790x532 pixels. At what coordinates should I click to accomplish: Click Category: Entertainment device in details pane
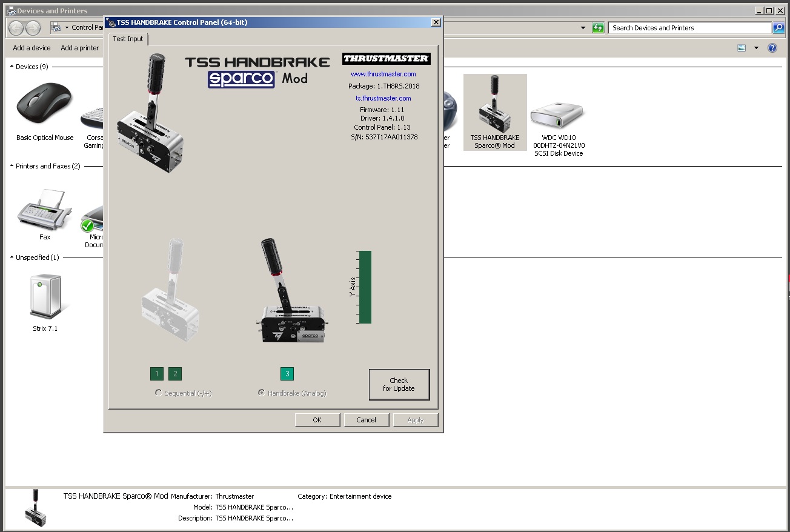pyautogui.click(x=345, y=496)
